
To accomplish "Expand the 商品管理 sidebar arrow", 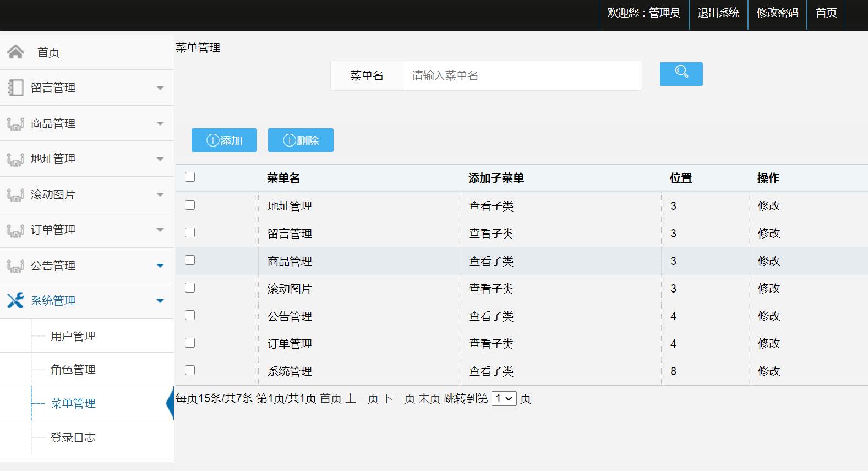I will click(x=160, y=123).
